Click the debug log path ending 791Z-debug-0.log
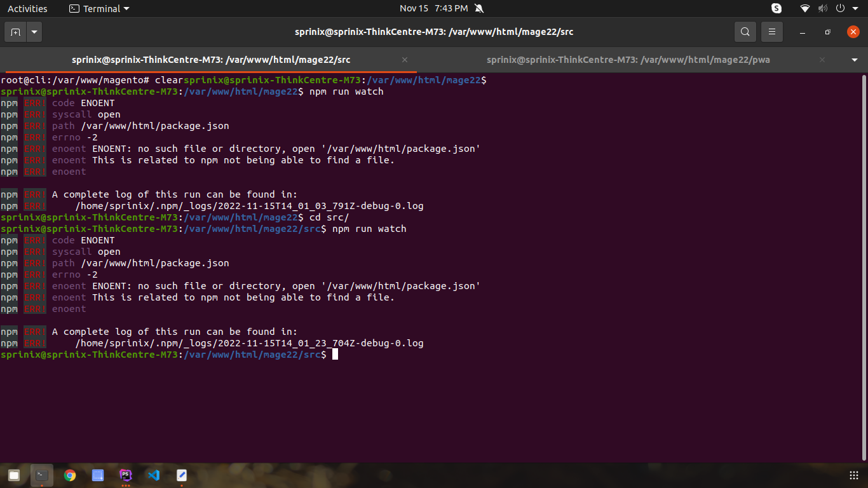The width and height of the screenshot is (868, 488). click(249, 206)
